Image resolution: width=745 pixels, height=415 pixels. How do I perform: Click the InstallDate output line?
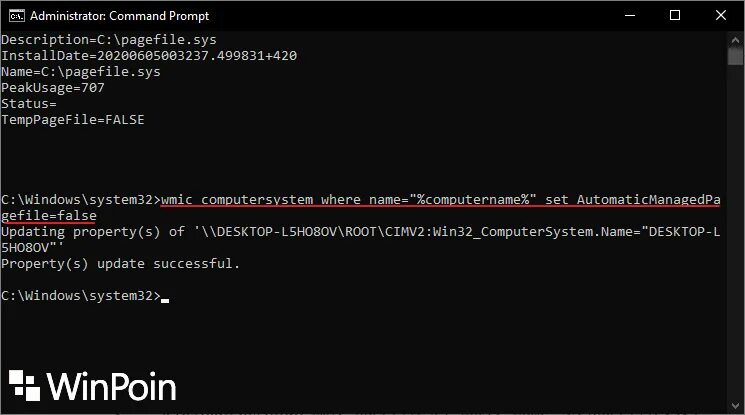pos(149,55)
